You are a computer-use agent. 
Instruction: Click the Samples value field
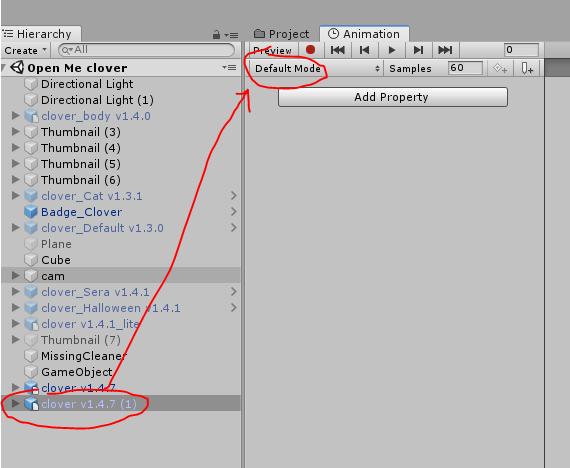point(465,68)
